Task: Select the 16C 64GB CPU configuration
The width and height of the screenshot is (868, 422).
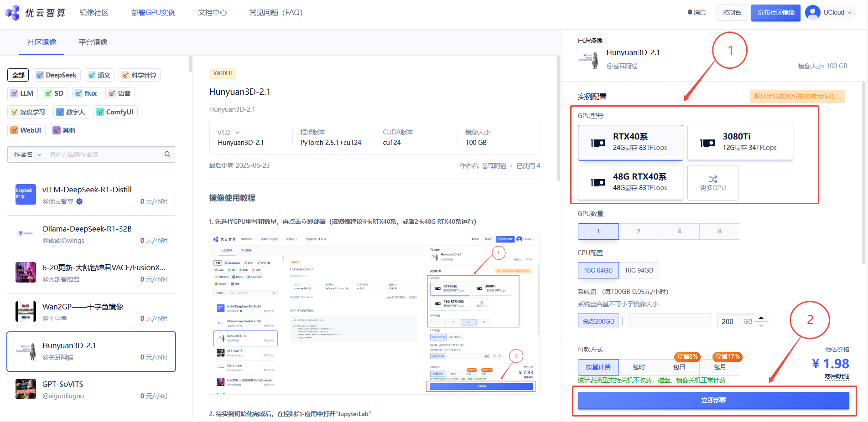Action: coord(598,270)
